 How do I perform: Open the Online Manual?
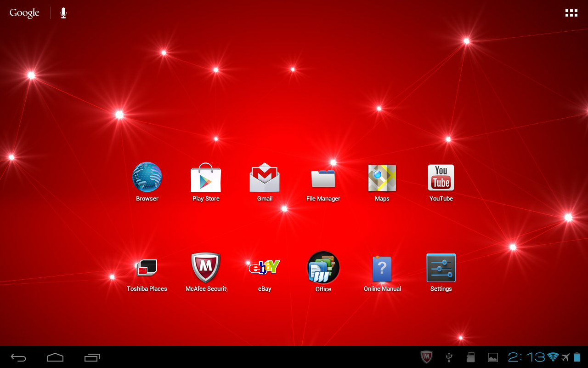[382, 268]
